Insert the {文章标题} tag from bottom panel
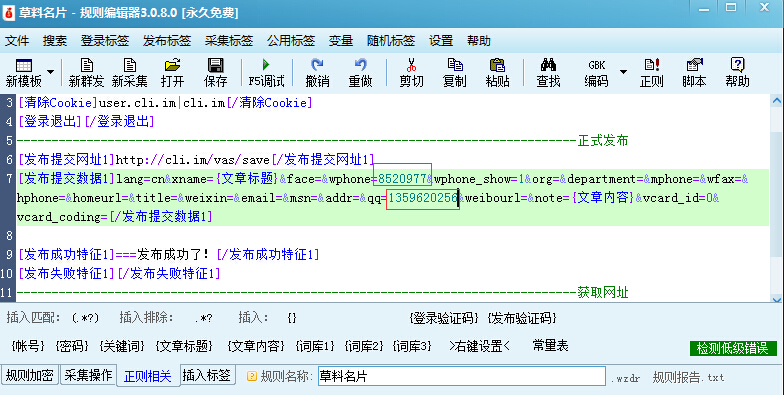784x395 pixels. [184, 346]
